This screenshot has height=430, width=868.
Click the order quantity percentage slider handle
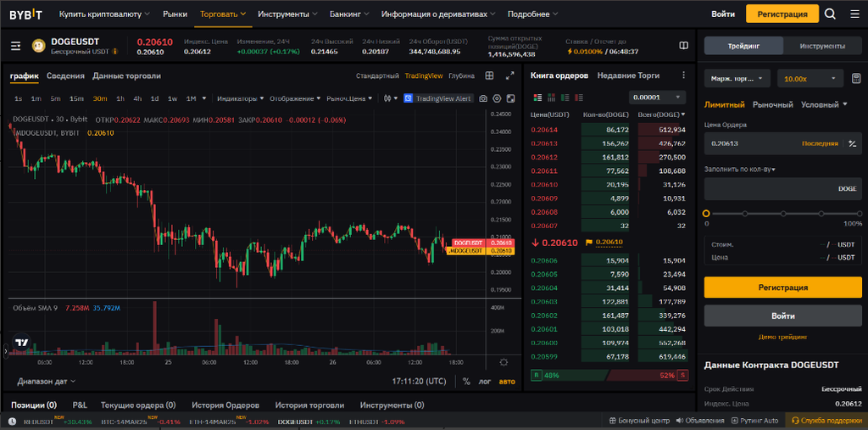tap(706, 214)
